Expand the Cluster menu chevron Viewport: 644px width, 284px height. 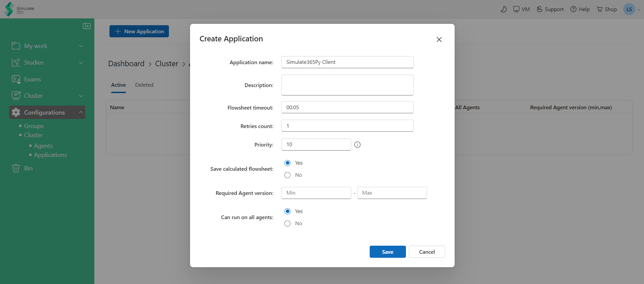click(81, 96)
